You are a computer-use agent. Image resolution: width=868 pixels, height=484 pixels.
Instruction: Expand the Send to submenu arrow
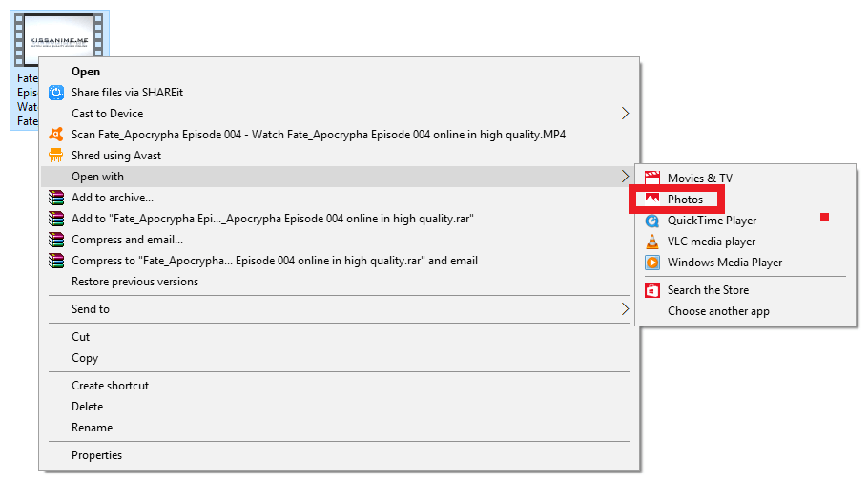[625, 309]
